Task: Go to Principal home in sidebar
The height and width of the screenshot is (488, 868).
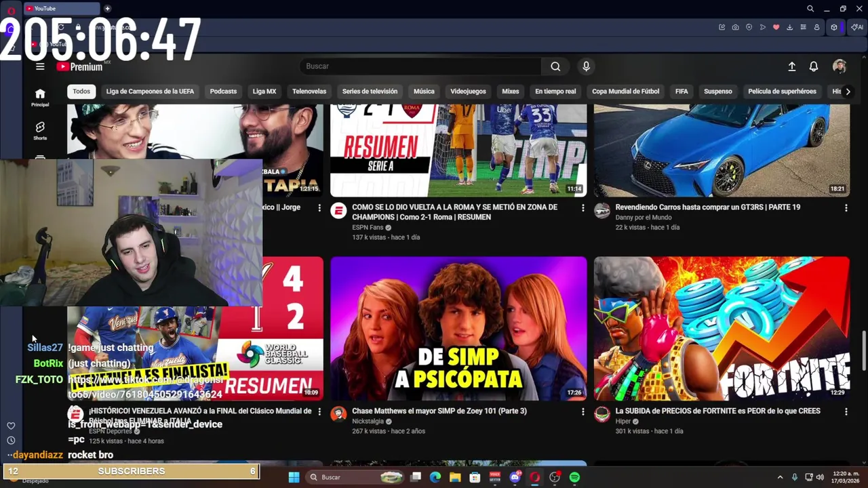Action: pyautogui.click(x=40, y=98)
